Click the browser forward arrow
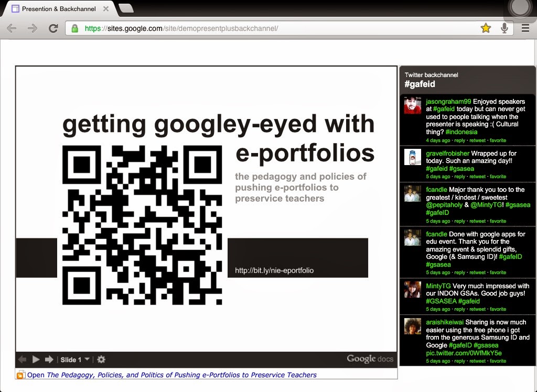537x392 pixels. 33,28
